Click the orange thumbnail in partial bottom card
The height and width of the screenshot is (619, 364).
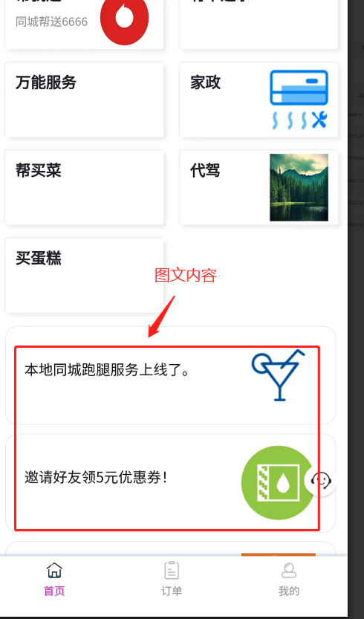click(x=279, y=554)
